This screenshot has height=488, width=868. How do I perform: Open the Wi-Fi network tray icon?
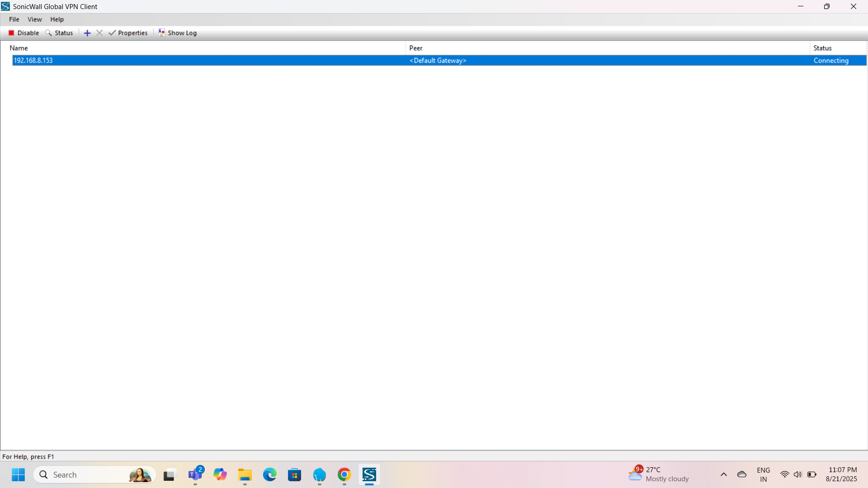(784, 474)
